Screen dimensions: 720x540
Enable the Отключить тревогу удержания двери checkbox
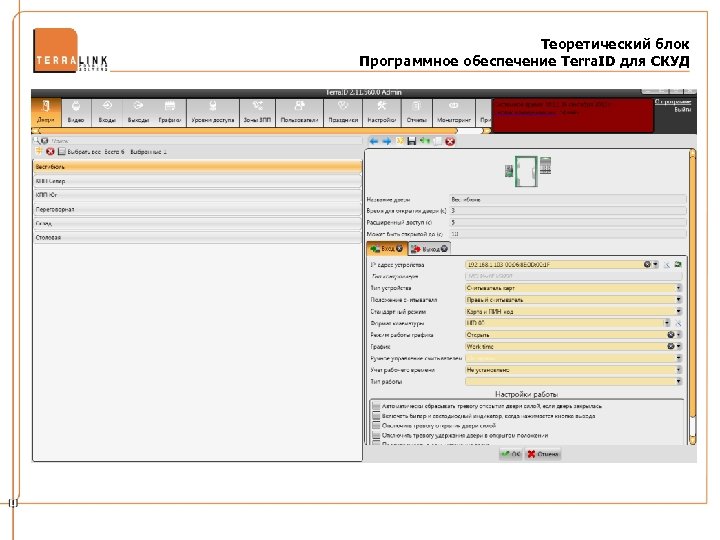[x=377, y=435]
